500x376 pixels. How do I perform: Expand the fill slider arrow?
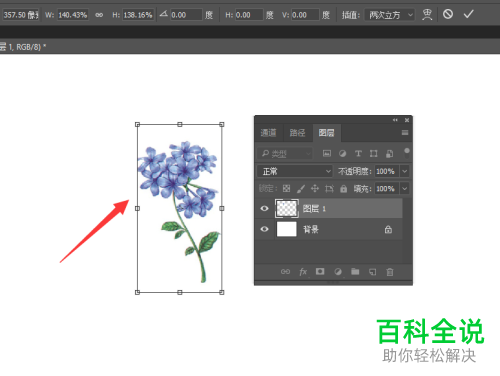[x=405, y=189]
